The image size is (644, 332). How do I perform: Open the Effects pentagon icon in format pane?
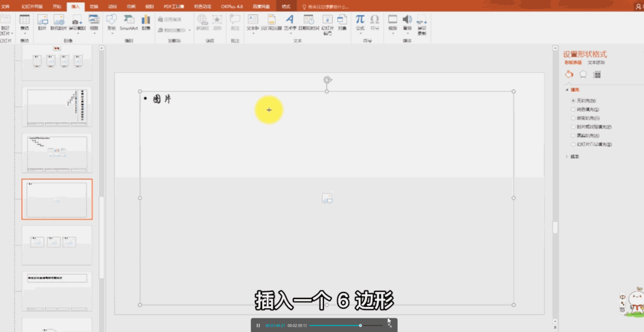click(x=583, y=75)
